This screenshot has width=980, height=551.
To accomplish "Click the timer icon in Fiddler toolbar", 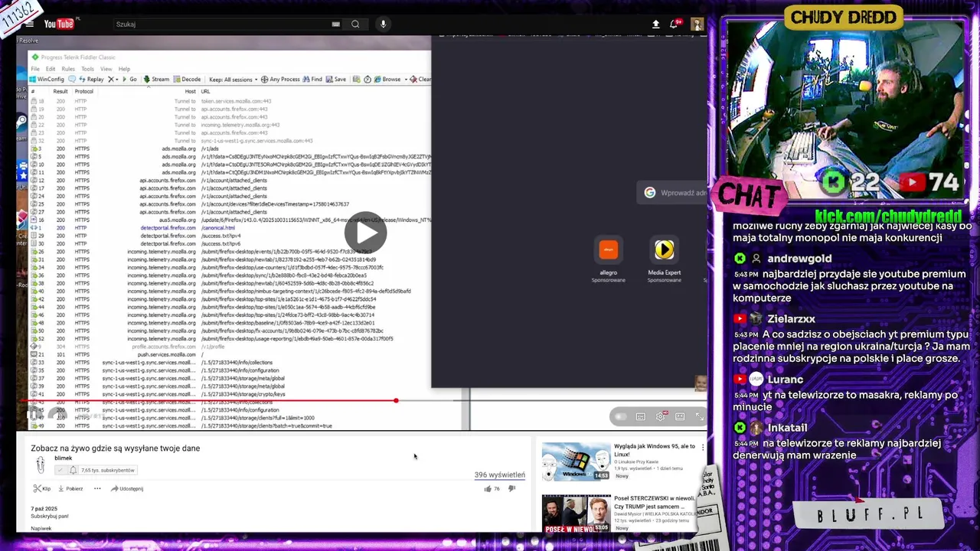I will (x=367, y=79).
